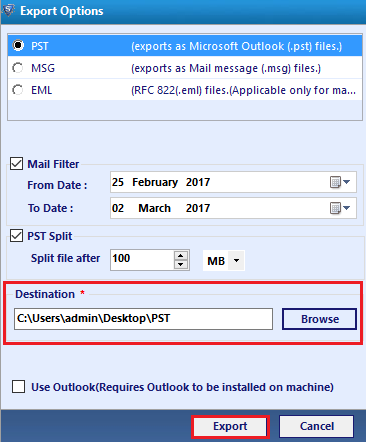Click the Browse button
This screenshot has width=366, height=442.
coord(320,319)
